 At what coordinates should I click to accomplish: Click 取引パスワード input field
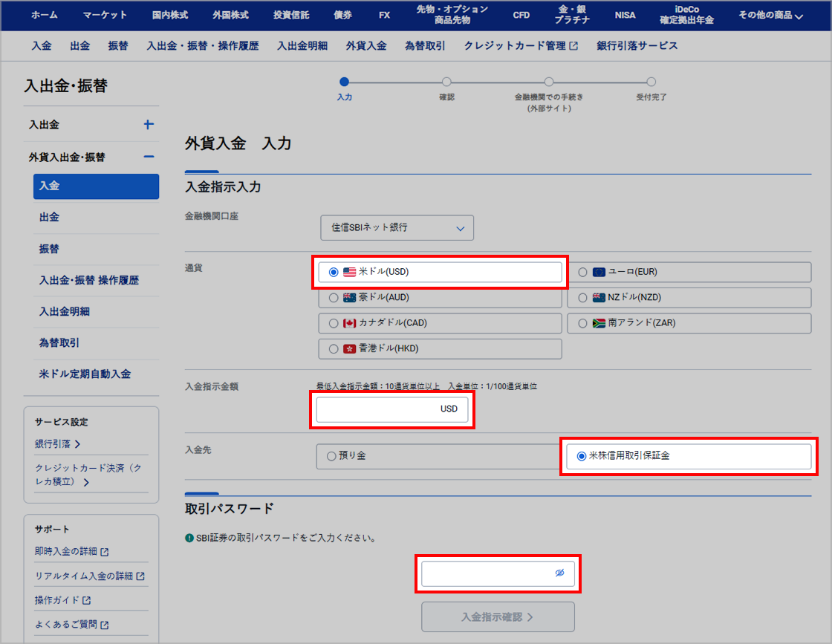point(498,573)
